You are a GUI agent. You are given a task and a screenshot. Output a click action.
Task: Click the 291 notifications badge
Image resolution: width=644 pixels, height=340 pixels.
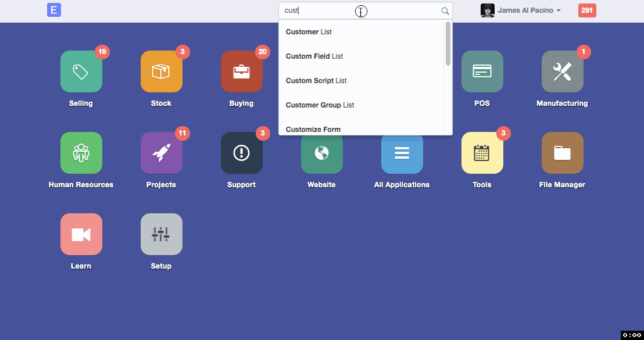587,10
